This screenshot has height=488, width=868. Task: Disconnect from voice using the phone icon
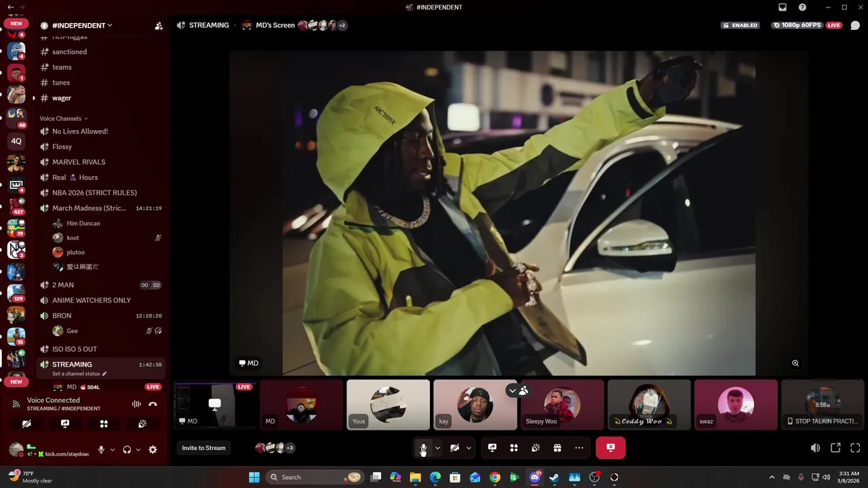(153, 404)
